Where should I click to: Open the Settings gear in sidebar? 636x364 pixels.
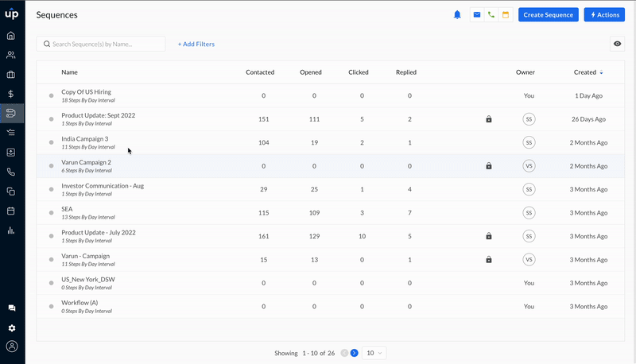point(12,328)
